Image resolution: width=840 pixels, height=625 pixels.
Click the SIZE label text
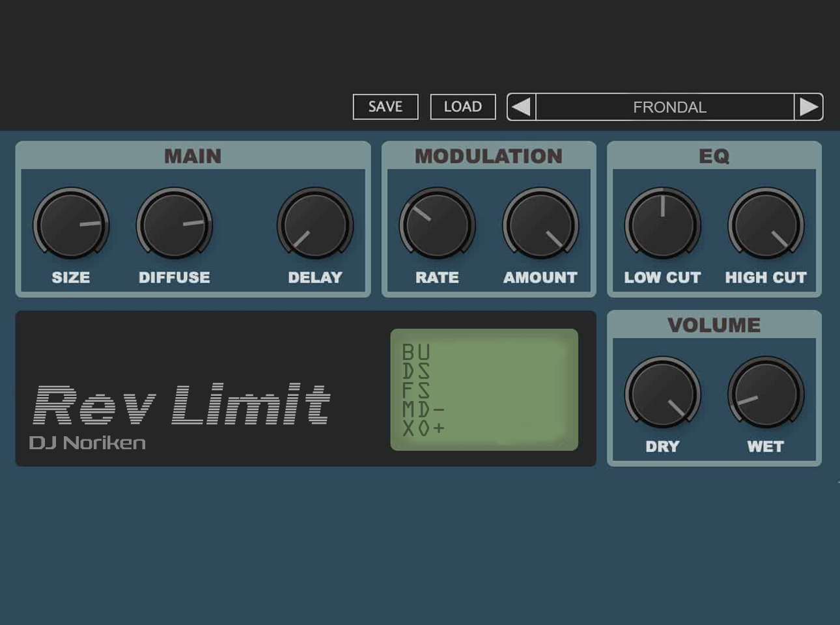(71, 277)
